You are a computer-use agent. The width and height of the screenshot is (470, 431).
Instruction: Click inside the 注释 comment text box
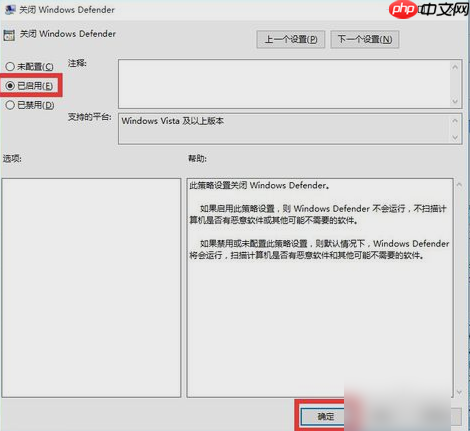(284, 84)
